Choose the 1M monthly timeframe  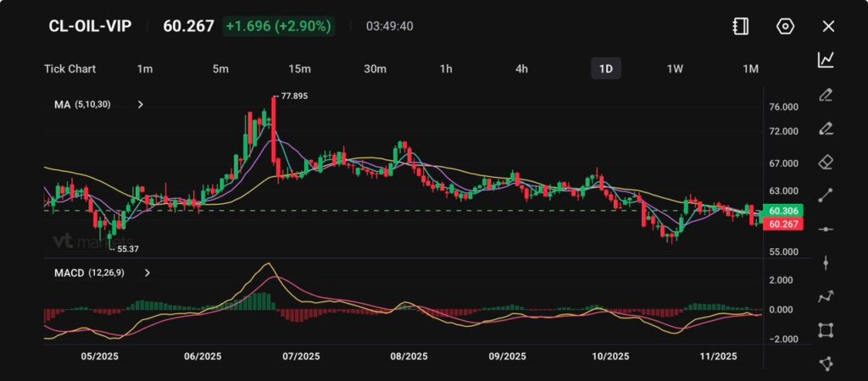750,69
